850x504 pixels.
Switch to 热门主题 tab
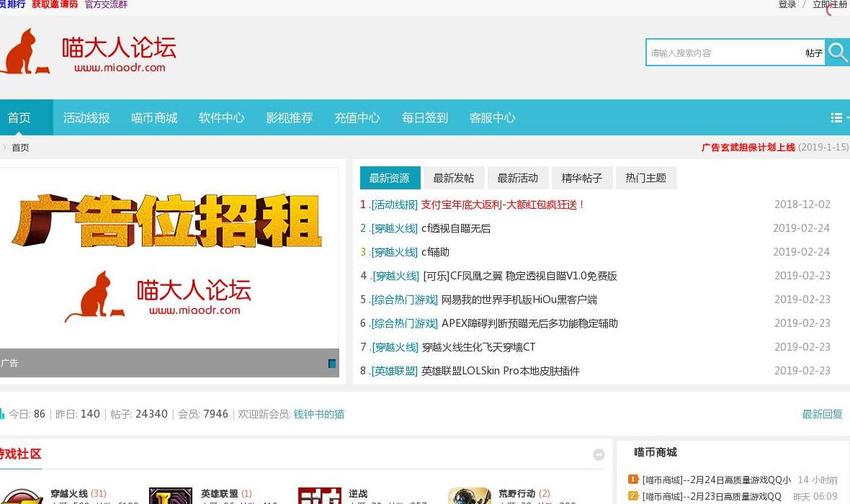[645, 178]
